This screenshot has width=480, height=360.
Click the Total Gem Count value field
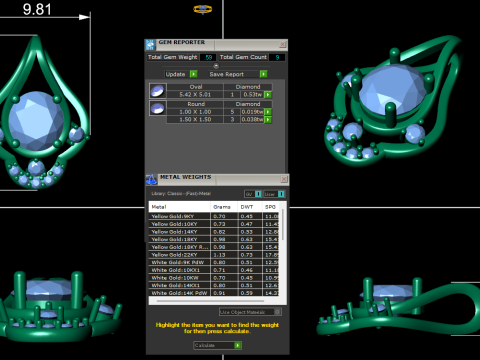point(277,57)
